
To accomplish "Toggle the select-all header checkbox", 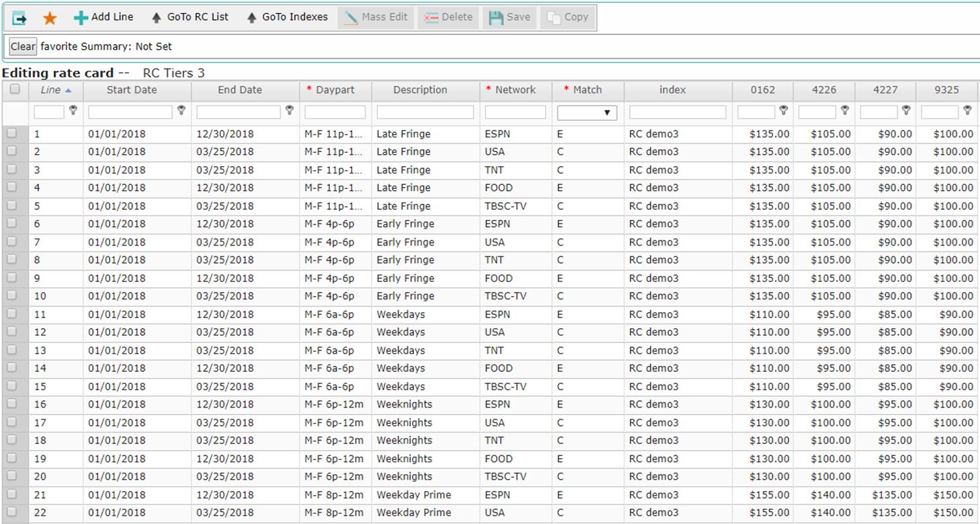I will (15, 89).
